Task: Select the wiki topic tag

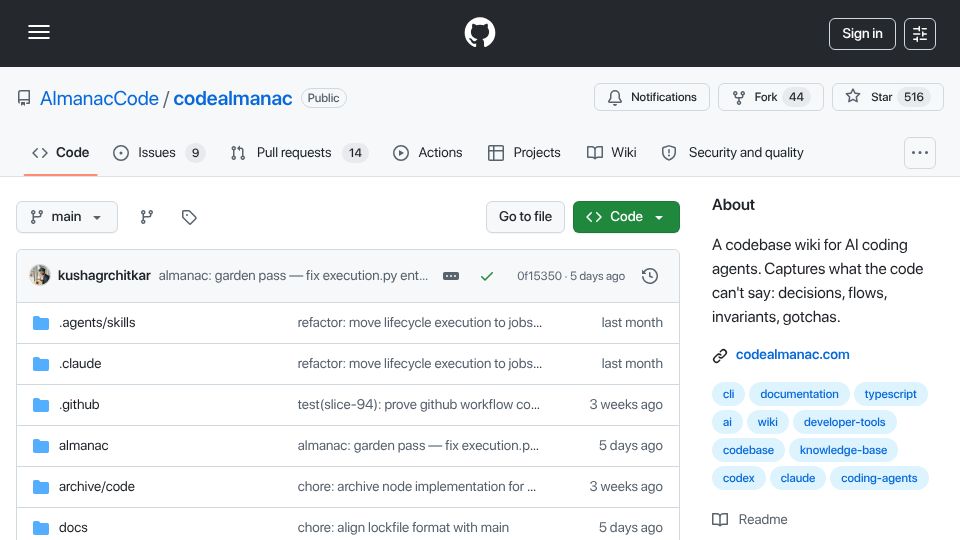Action: click(x=767, y=422)
